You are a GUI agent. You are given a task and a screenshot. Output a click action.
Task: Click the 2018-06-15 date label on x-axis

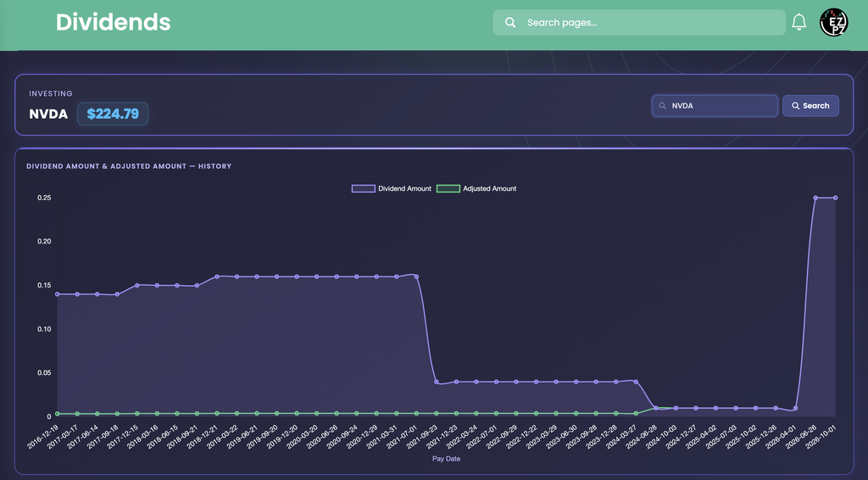pyautogui.click(x=164, y=437)
